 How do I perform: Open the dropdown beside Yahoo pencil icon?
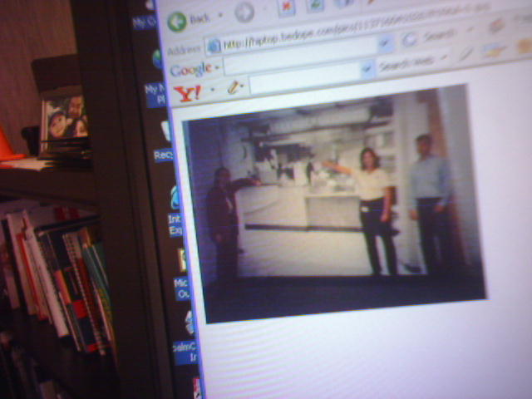[243, 86]
